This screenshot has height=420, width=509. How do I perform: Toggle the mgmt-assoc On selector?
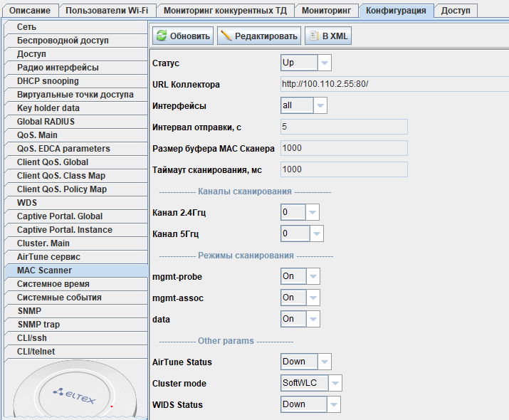[300, 298]
